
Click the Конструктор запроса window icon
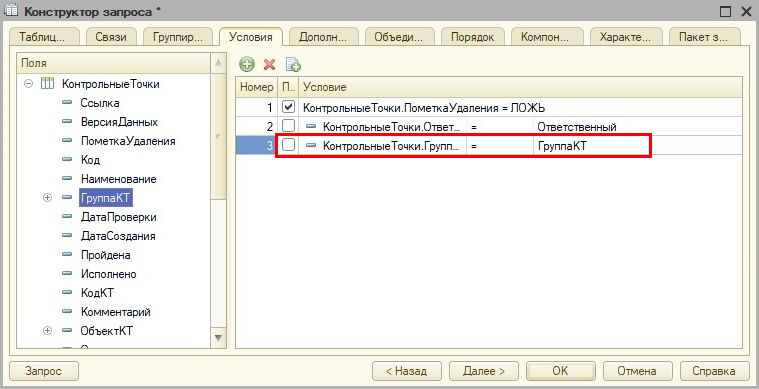click(11, 11)
